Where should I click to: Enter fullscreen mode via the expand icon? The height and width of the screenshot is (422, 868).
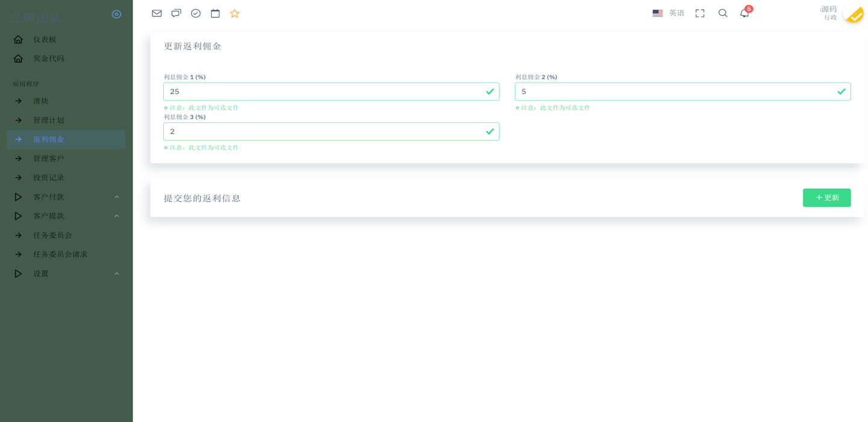700,13
